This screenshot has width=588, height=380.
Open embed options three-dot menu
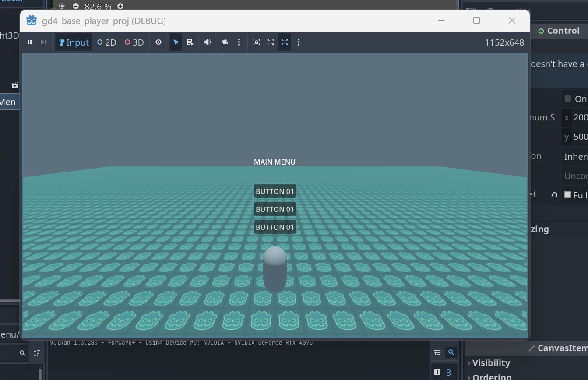coord(299,42)
